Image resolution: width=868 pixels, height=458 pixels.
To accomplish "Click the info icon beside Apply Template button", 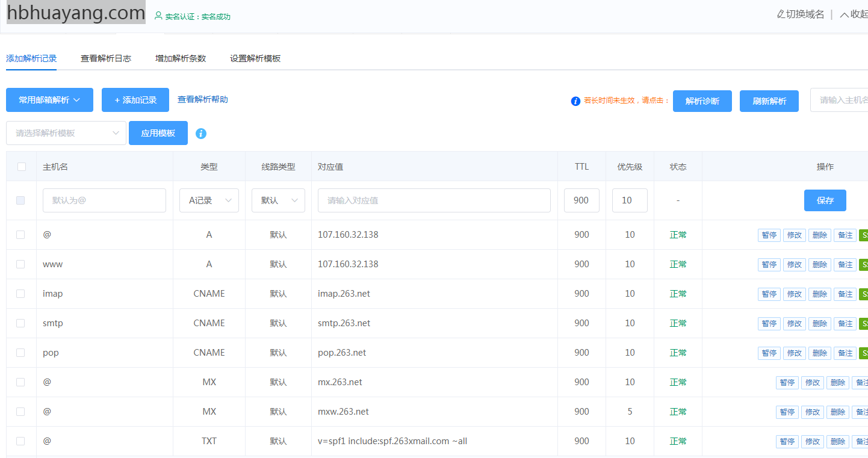I will click(201, 134).
